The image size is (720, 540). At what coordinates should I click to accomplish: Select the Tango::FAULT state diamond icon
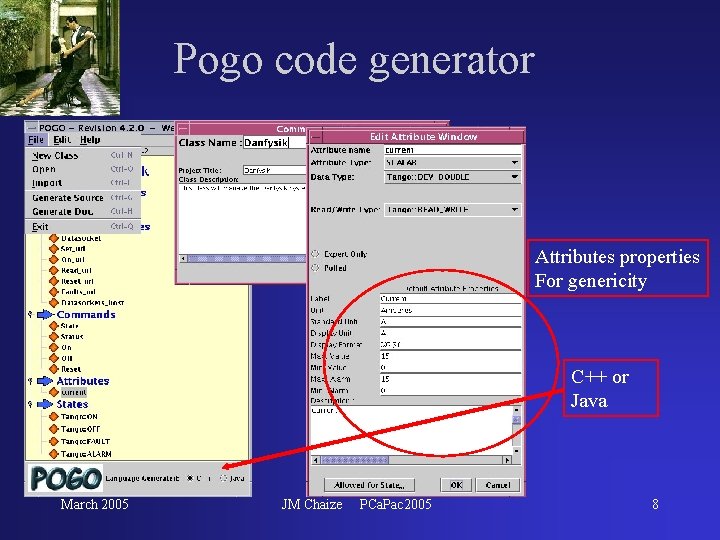tap(54, 441)
